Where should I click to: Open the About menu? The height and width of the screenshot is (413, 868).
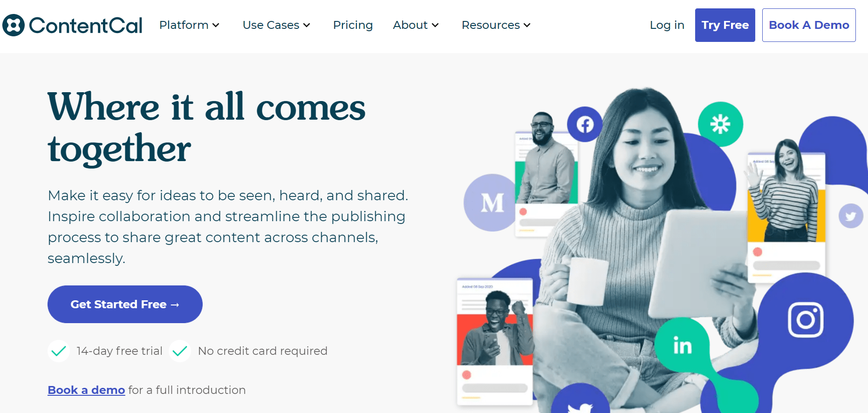[416, 25]
